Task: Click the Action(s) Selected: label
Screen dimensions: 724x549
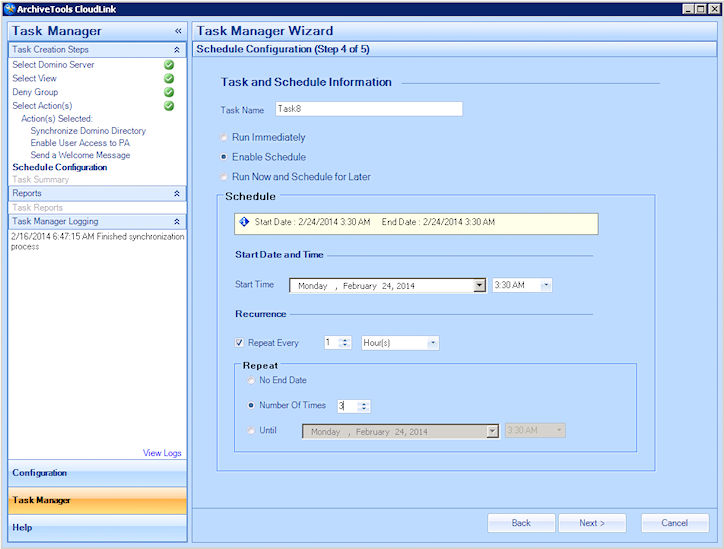Action: point(57,119)
